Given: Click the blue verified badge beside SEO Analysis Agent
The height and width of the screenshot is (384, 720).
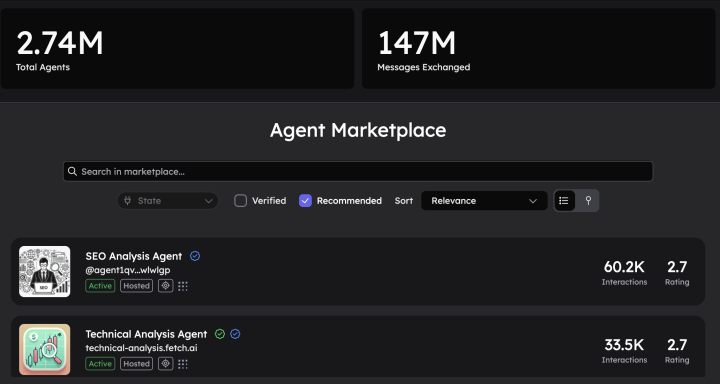Looking at the screenshot, I should 195,256.
